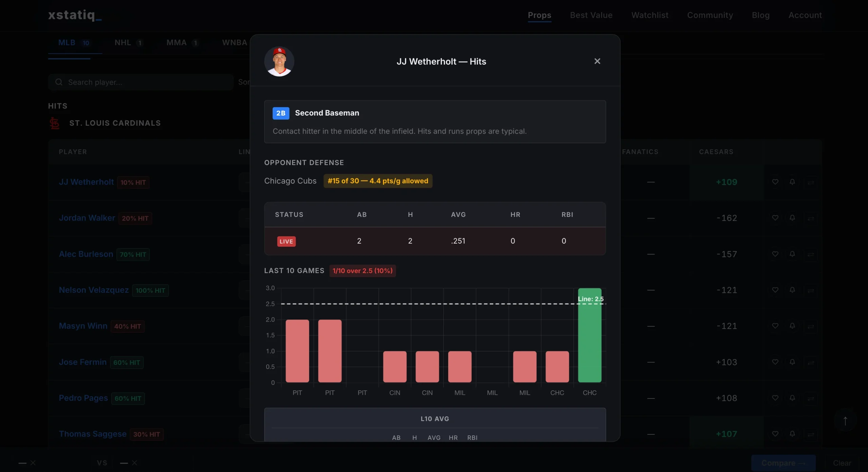Favorite Pedro Pages with heart icon
This screenshot has height=472, width=868.
775,398
